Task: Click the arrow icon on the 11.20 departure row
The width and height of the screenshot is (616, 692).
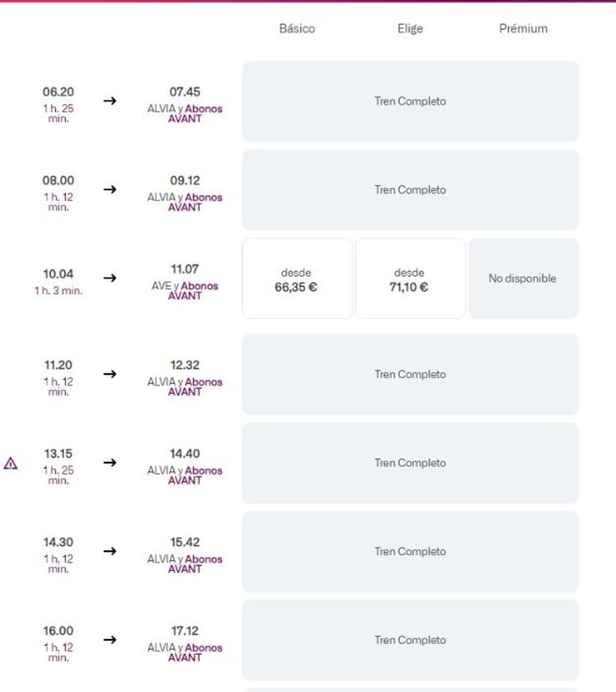Action: 110,373
